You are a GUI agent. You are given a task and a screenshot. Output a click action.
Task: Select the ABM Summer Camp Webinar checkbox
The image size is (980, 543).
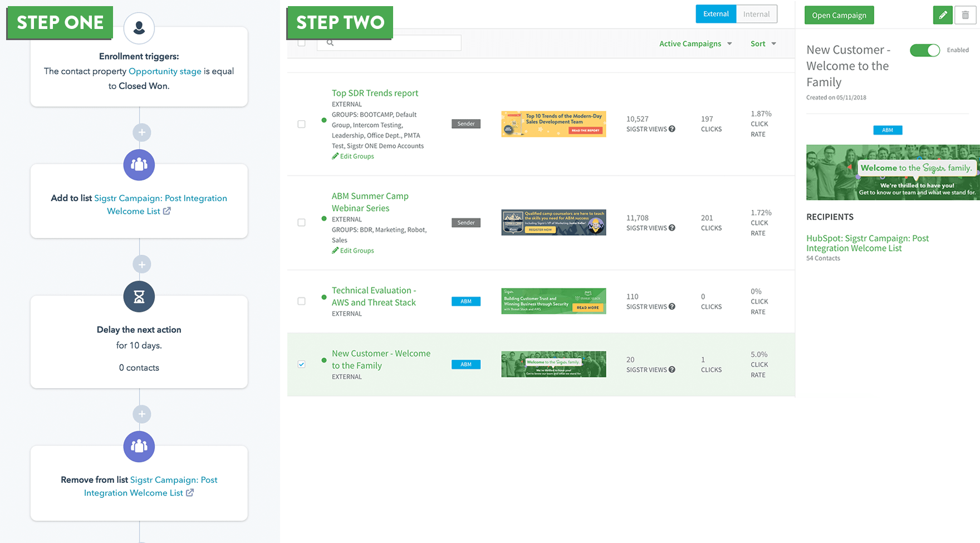(301, 223)
